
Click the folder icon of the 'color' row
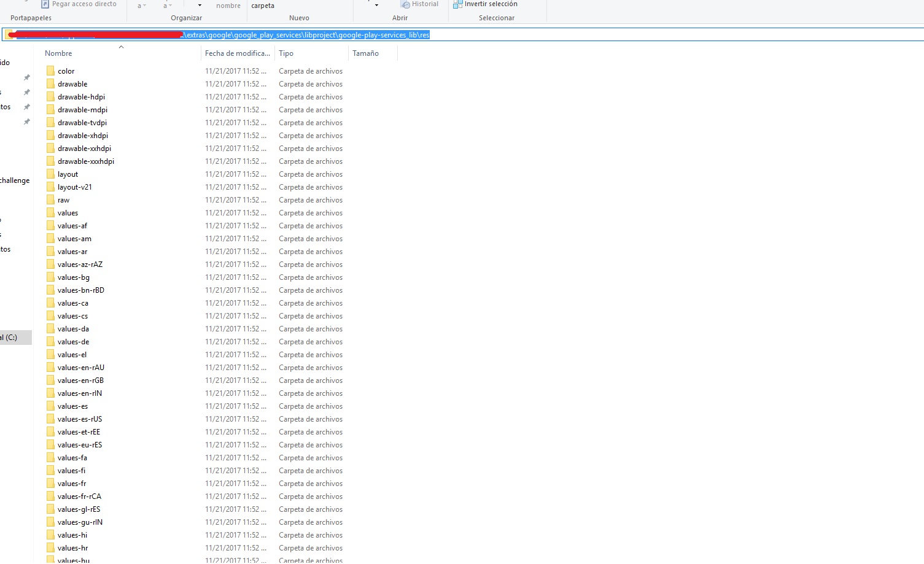pyautogui.click(x=51, y=71)
